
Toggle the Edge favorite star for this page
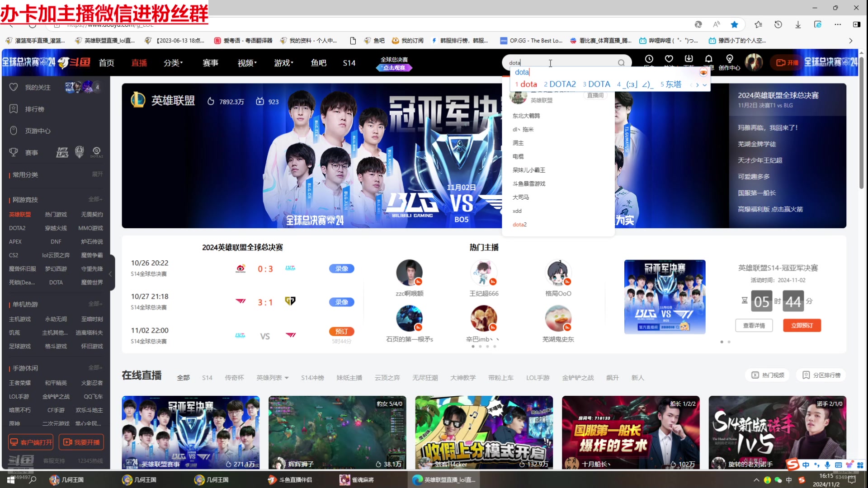tap(734, 24)
